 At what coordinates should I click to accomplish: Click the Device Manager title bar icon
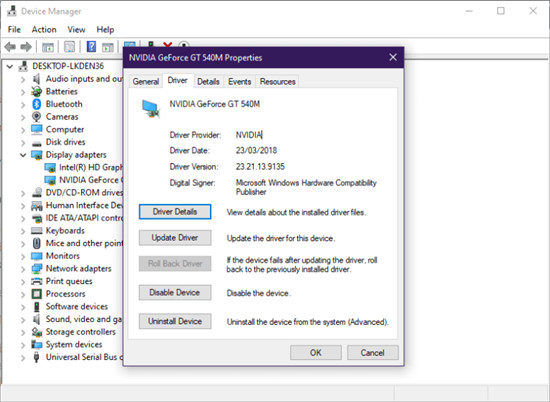click(12, 11)
